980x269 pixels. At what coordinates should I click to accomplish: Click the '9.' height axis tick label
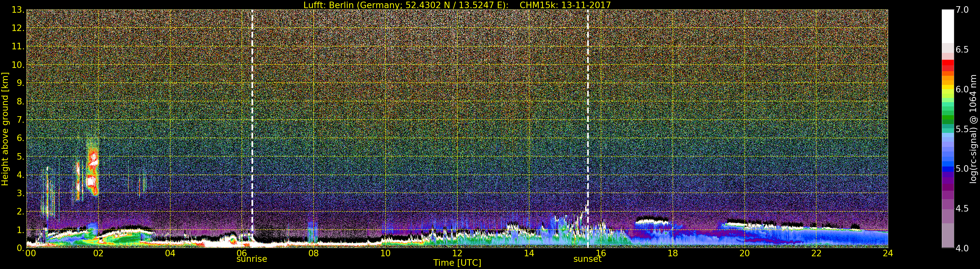[x=21, y=83]
